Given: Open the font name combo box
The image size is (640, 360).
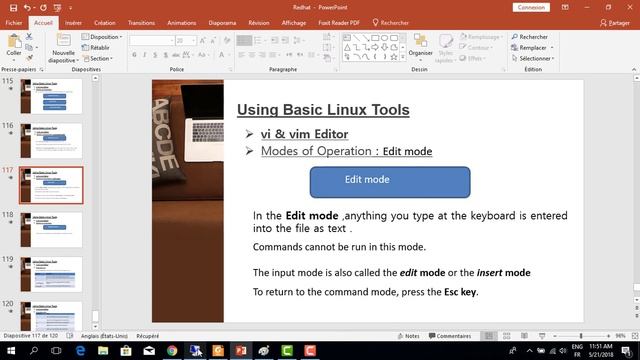Looking at the screenshot, I should (x=152, y=40).
